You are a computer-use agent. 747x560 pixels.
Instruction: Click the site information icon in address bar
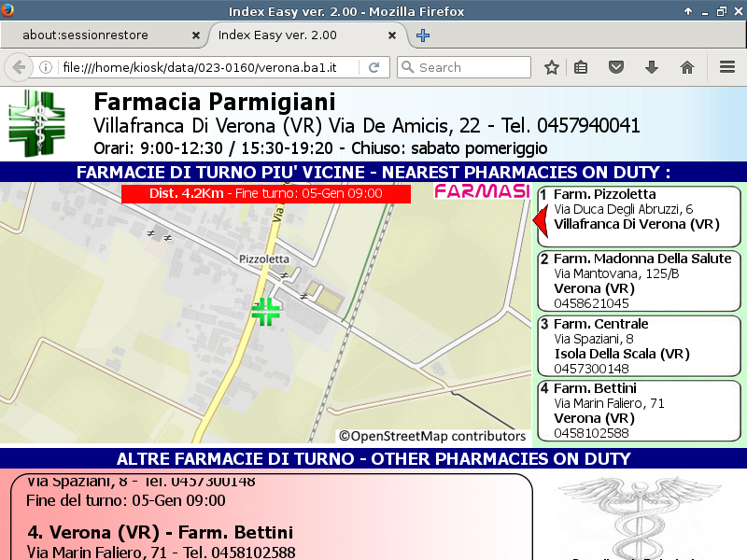pyautogui.click(x=45, y=67)
